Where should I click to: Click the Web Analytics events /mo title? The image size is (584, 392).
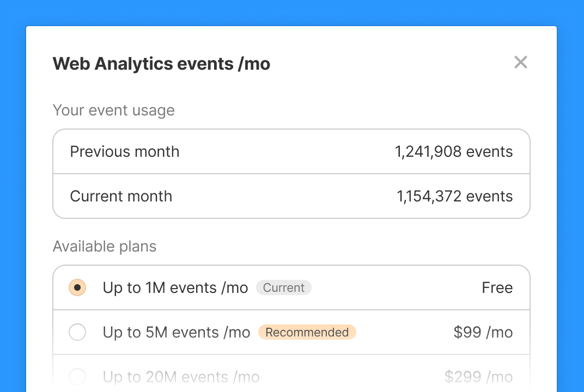(x=161, y=63)
